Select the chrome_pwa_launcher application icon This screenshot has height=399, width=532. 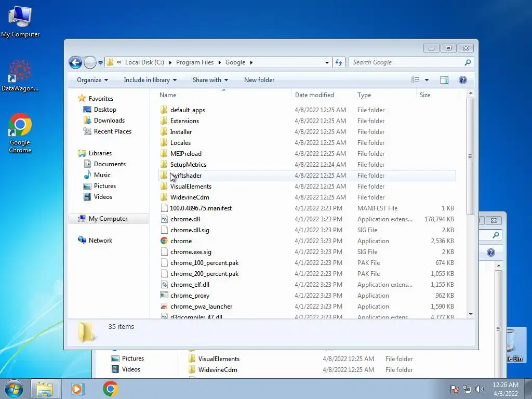pyautogui.click(x=164, y=307)
